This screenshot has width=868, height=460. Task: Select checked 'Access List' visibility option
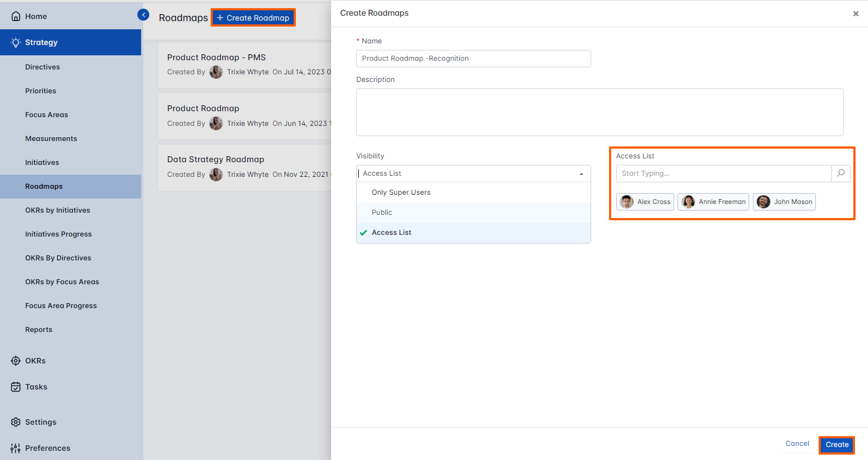[391, 233]
